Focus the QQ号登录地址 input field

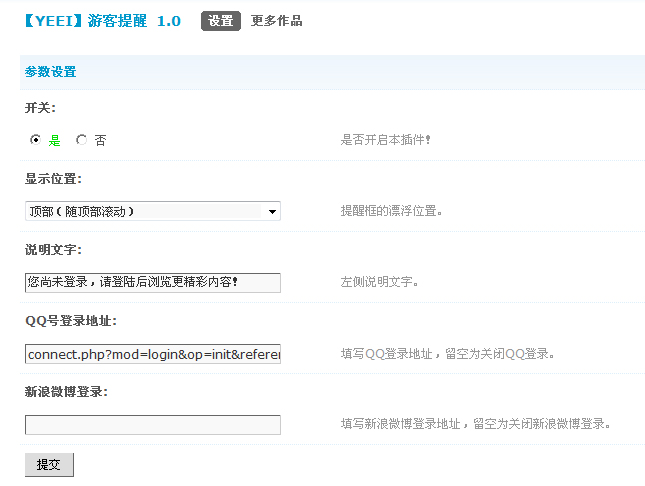point(152,354)
